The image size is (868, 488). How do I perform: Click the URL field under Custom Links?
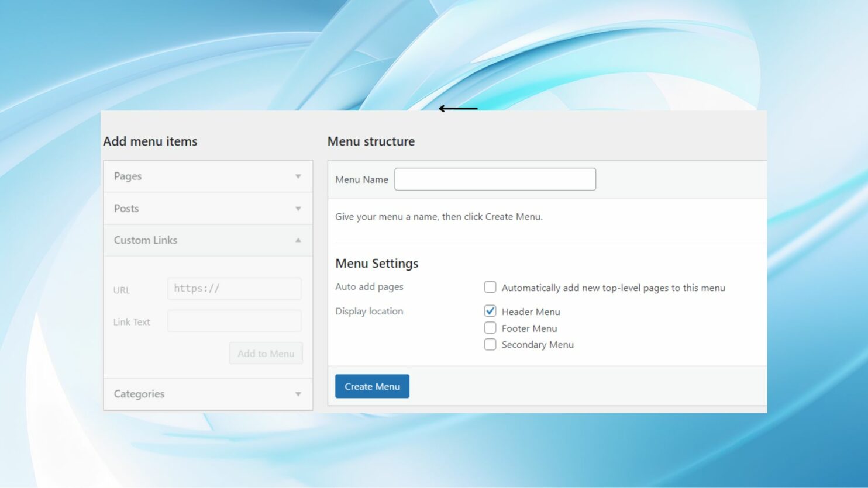point(234,288)
